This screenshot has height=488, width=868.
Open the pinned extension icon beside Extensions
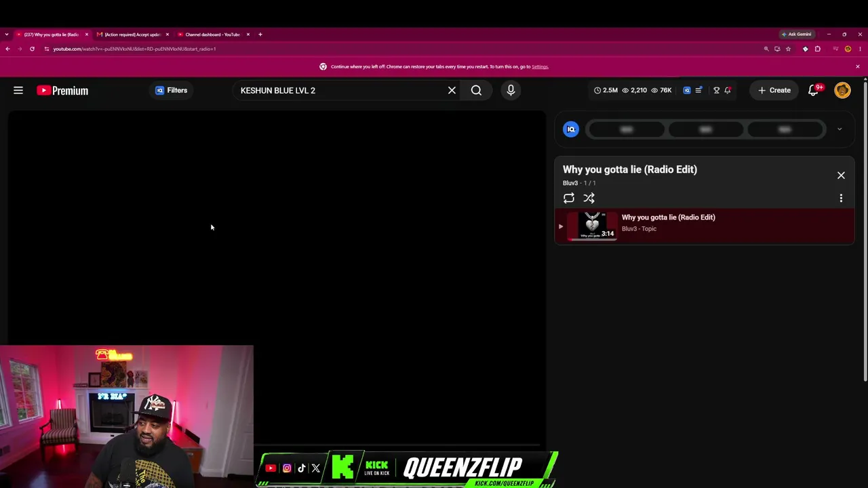(805, 49)
